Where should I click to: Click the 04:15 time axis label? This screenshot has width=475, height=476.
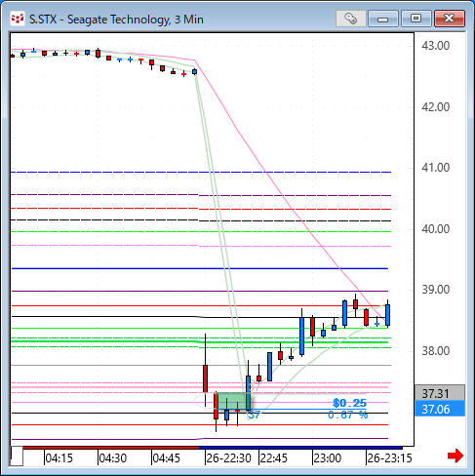pyautogui.click(x=59, y=458)
